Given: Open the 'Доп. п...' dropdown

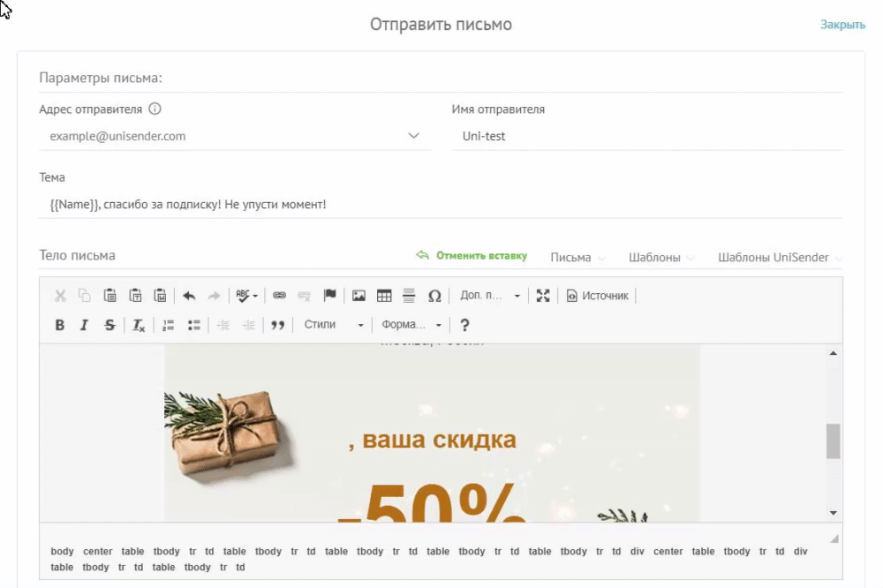Looking at the screenshot, I should [489, 296].
